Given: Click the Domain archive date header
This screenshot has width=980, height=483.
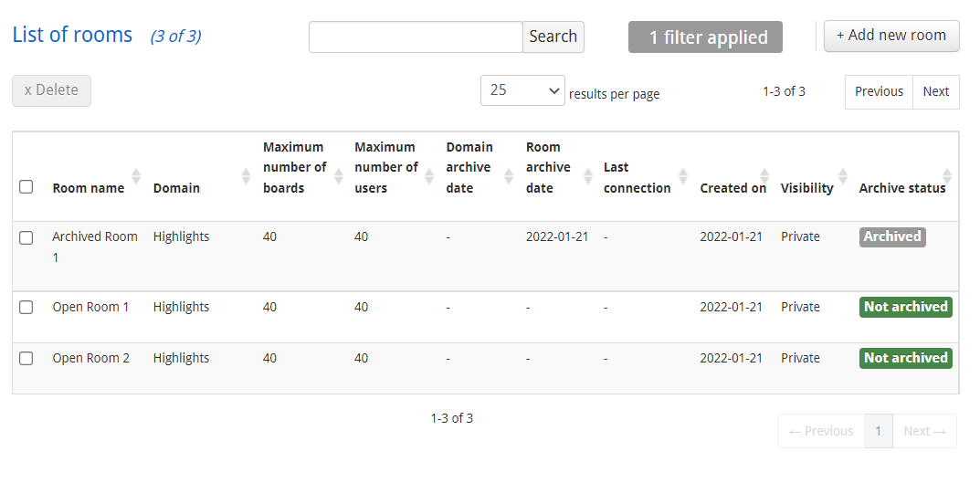Looking at the screenshot, I should [x=469, y=167].
